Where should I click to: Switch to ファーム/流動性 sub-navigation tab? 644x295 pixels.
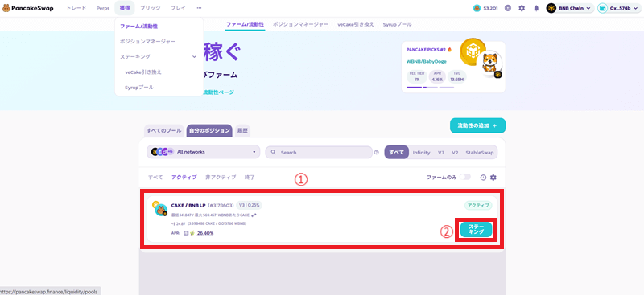pyautogui.click(x=245, y=24)
